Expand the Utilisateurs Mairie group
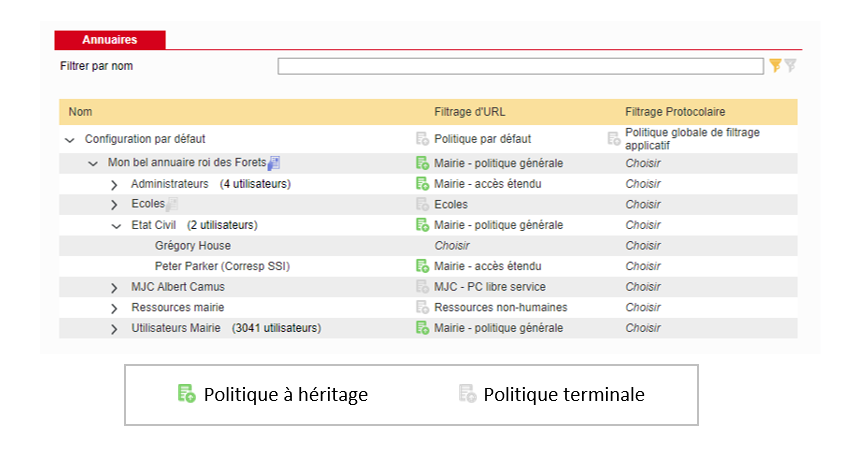Image resolution: width=850 pixels, height=454 pixels. pos(114,328)
